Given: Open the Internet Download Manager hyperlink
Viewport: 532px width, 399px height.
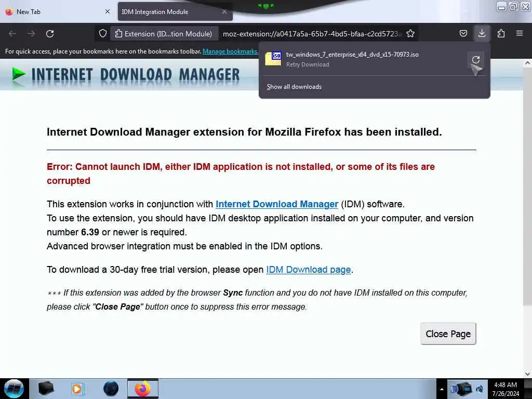Looking at the screenshot, I should [277, 204].
